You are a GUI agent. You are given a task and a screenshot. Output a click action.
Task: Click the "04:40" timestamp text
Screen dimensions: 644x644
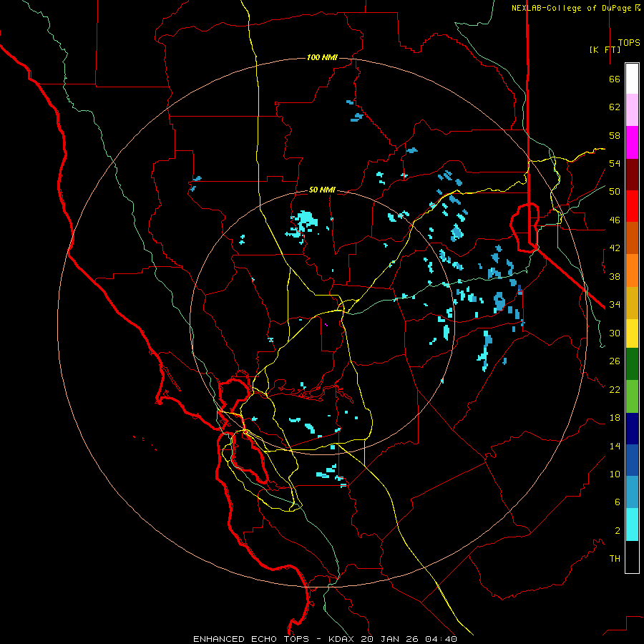(441, 639)
